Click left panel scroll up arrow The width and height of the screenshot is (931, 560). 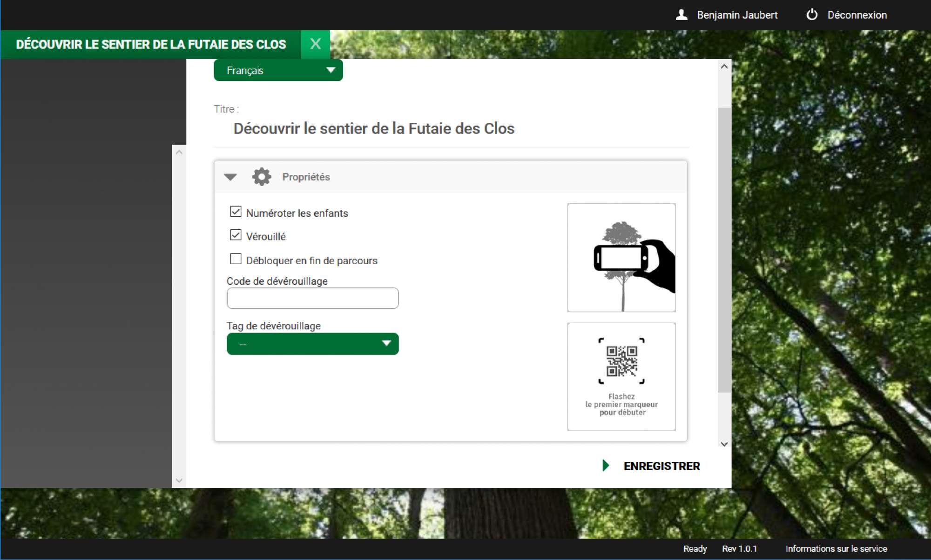179,152
